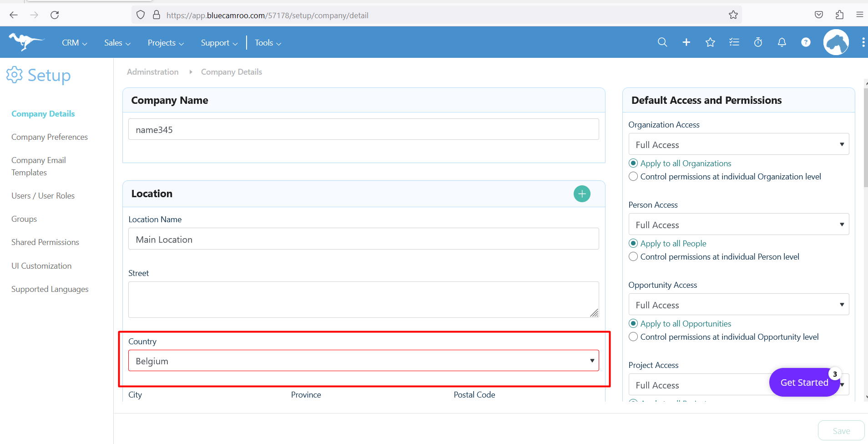
Task: Select Control permissions at individual Organization level
Action: click(x=633, y=177)
